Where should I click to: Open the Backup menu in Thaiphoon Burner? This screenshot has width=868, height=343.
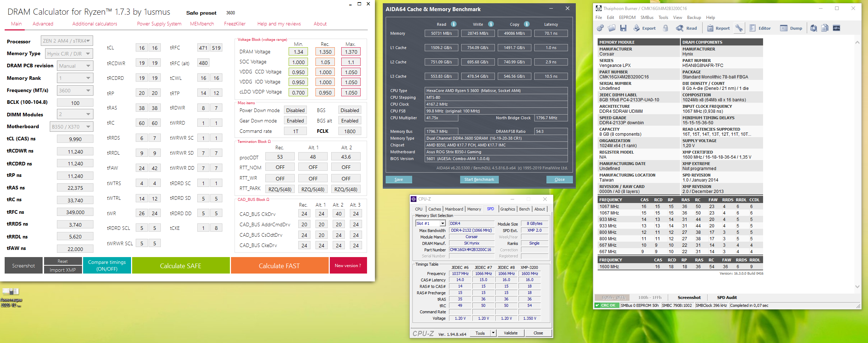[694, 18]
